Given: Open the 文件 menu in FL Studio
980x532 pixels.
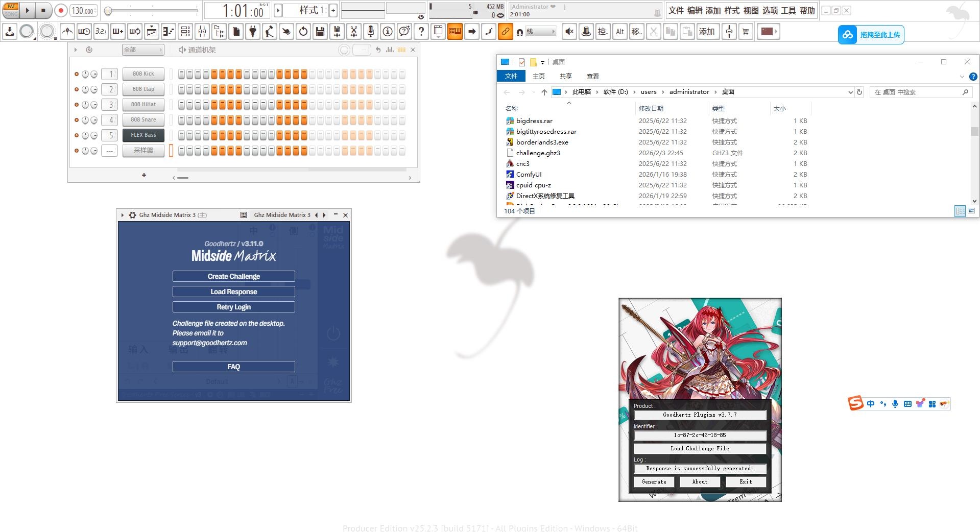Looking at the screenshot, I should click(676, 10).
